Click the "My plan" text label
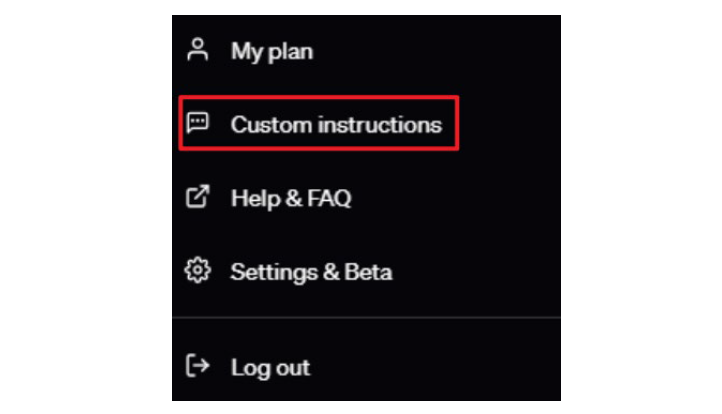Image resolution: width=722 pixels, height=414 pixels. point(272,51)
